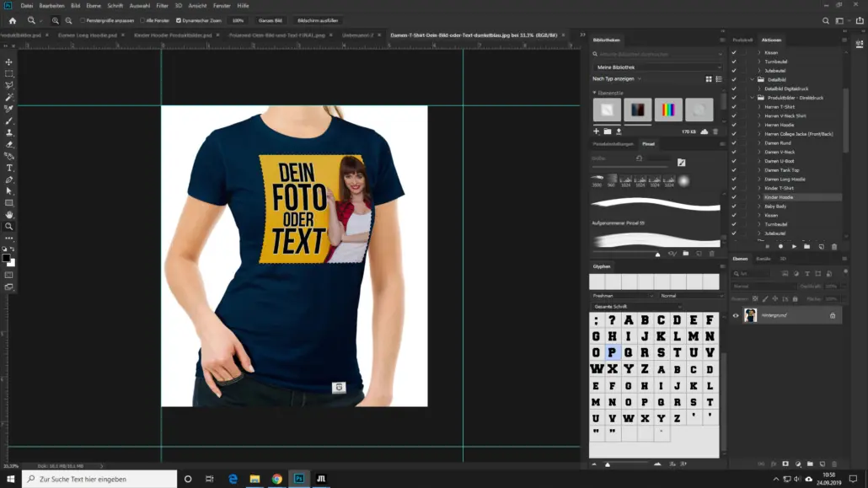Expand the Kinder Hoodie action
The image size is (868, 488).
point(758,197)
